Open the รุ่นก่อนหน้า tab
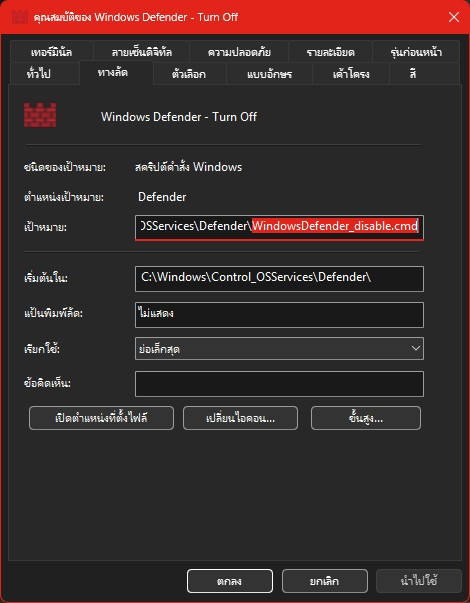 point(416,52)
